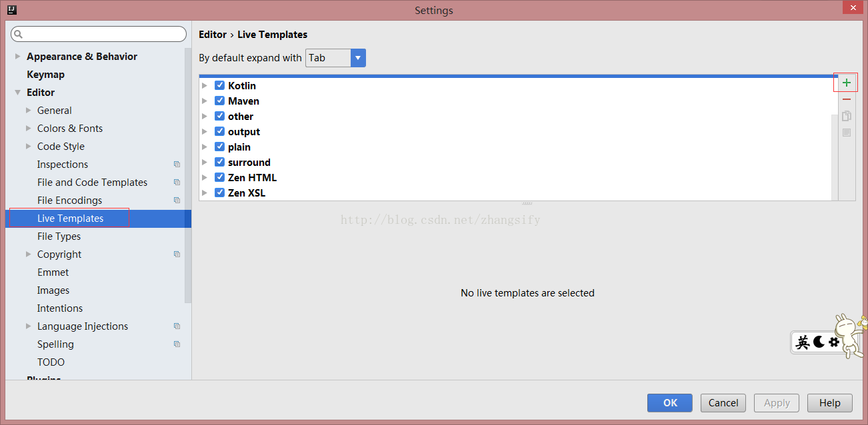
Task: Open the Intentions settings page
Action: tap(60, 308)
